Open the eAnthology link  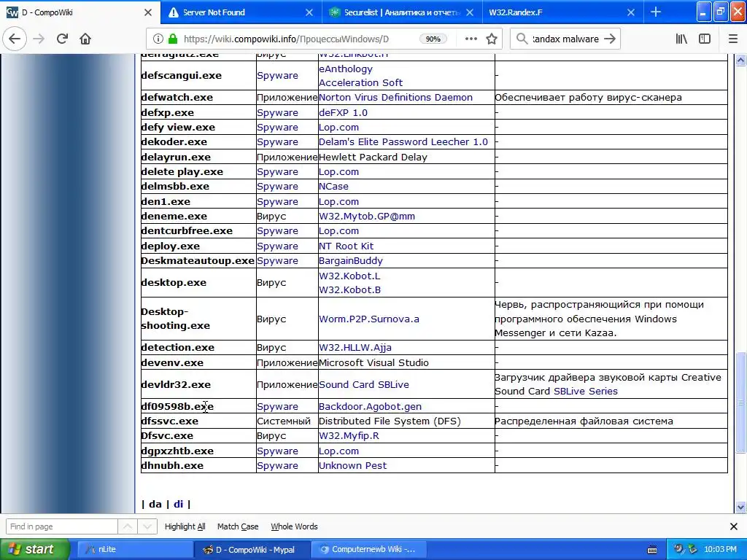[x=345, y=69]
